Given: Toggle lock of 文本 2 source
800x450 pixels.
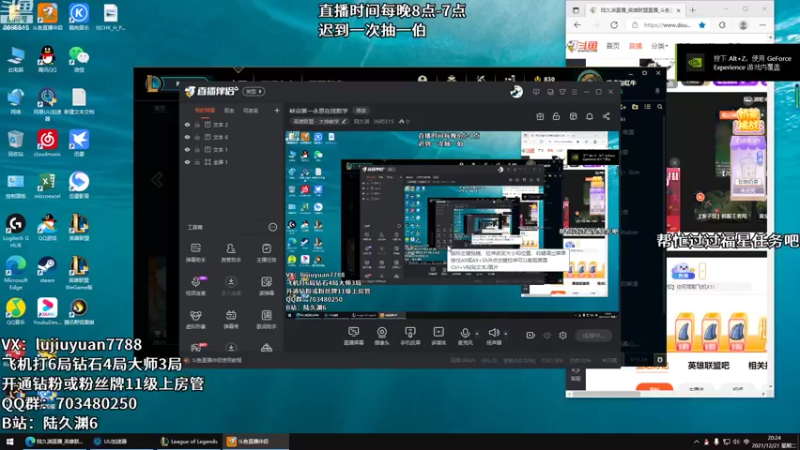Looking at the screenshot, I should pyautogui.click(x=197, y=124).
